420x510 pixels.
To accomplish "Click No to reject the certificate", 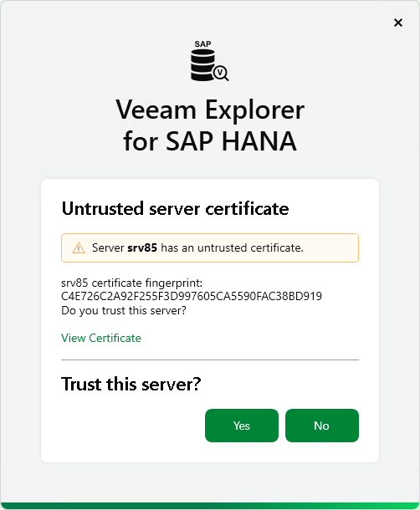I will (322, 426).
